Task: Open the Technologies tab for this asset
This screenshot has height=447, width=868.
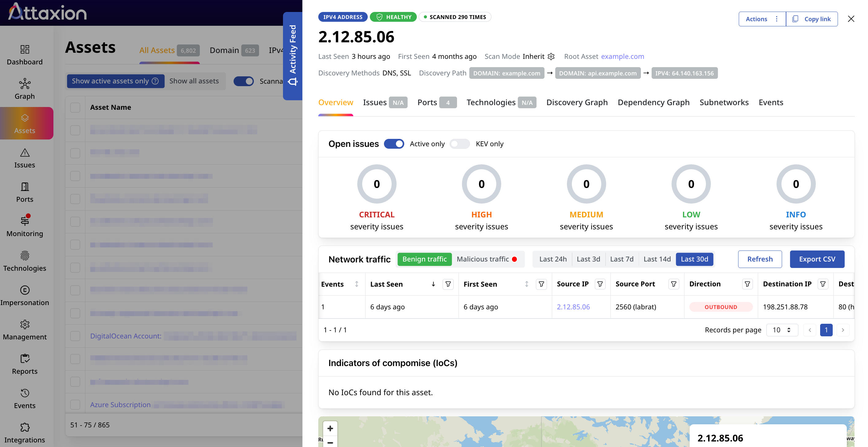Action: [491, 102]
